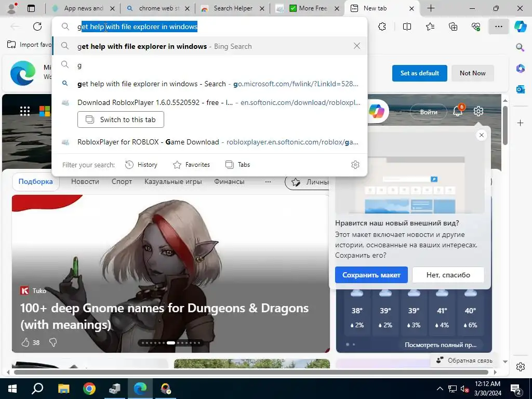Click Set as default button
The width and height of the screenshot is (532, 399).
click(419, 73)
